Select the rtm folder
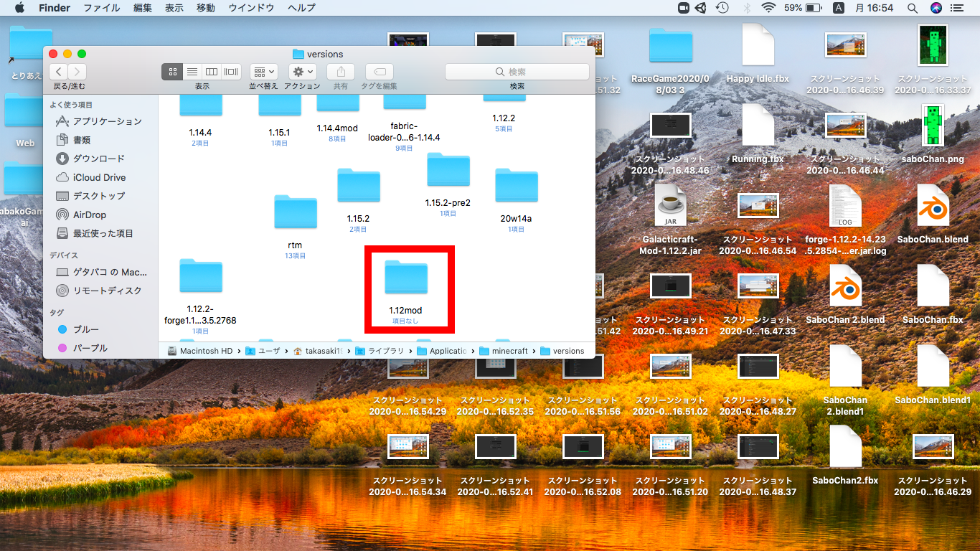Image resolution: width=980 pixels, height=551 pixels. 295,212
